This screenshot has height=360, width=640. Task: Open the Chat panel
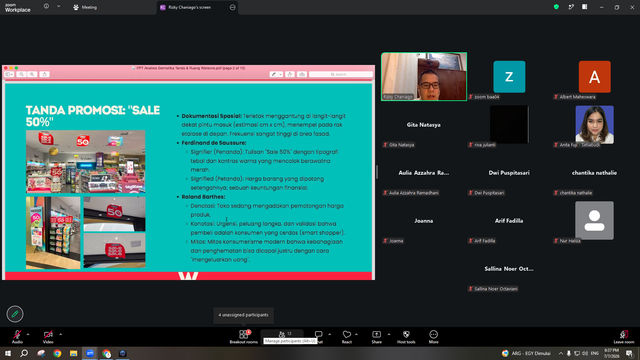pyautogui.click(x=318, y=336)
